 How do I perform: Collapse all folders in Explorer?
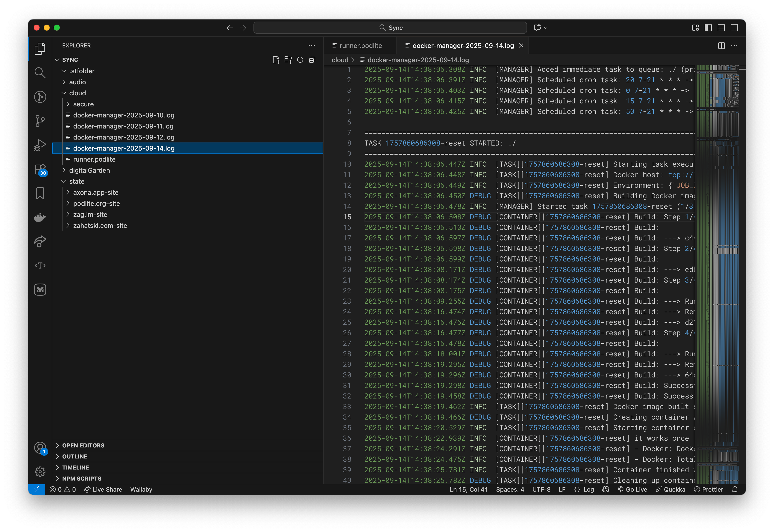tap(312, 60)
